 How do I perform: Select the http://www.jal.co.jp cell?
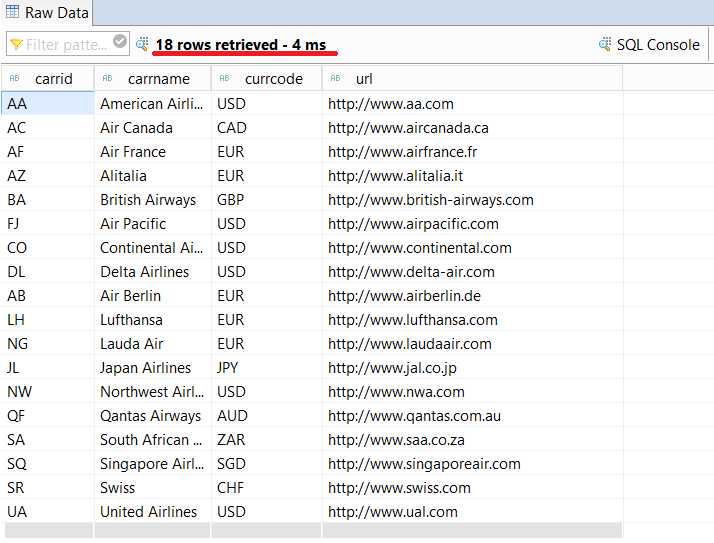pos(472,368)
